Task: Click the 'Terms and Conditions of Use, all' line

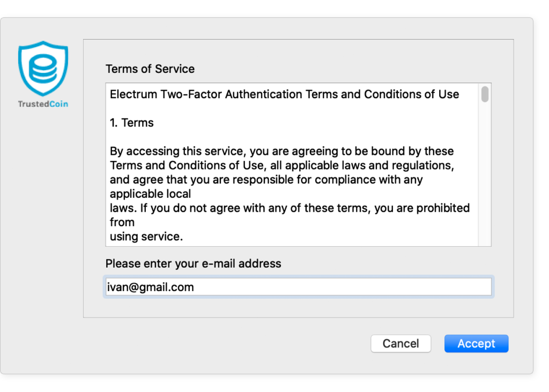Action: [x=282, y=165]
